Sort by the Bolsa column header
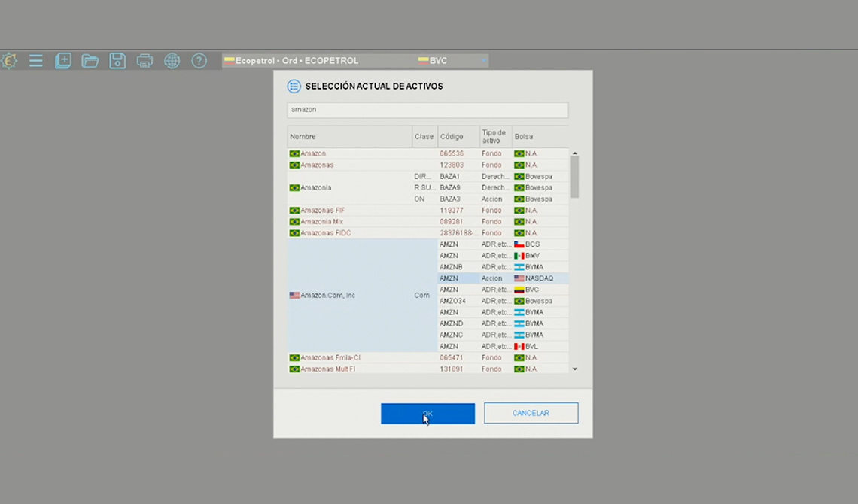The image size is (858, 504). tap(540, 137)
